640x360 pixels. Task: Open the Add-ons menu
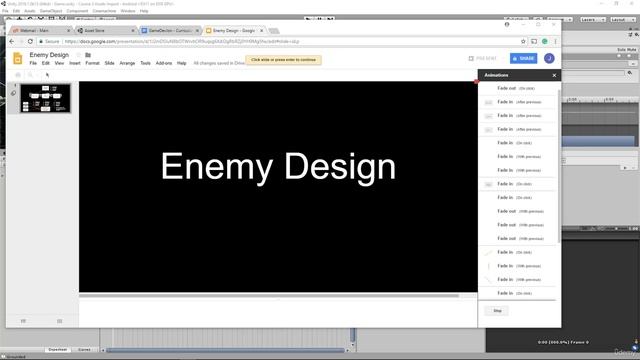[x=164, y=63]
